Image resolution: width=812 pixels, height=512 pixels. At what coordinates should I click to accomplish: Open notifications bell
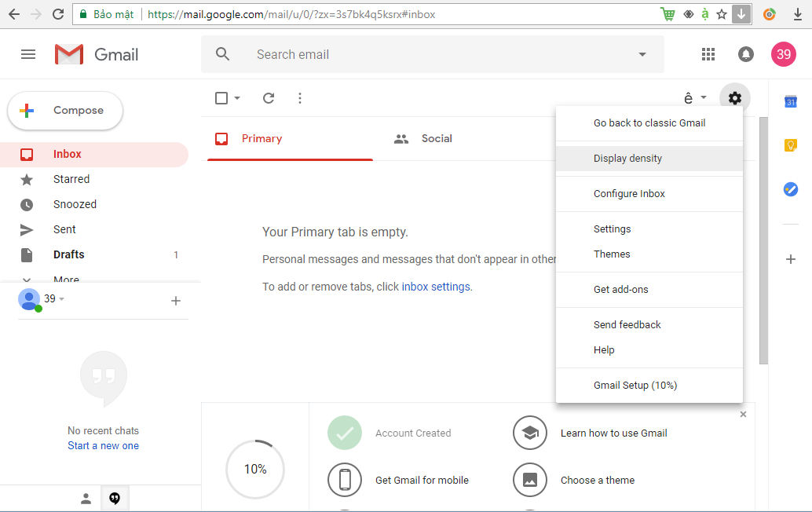click(746, 54)
